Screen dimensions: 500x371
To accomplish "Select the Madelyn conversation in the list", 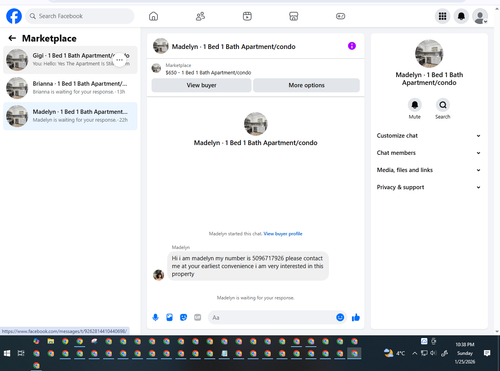I will (70, 116).
